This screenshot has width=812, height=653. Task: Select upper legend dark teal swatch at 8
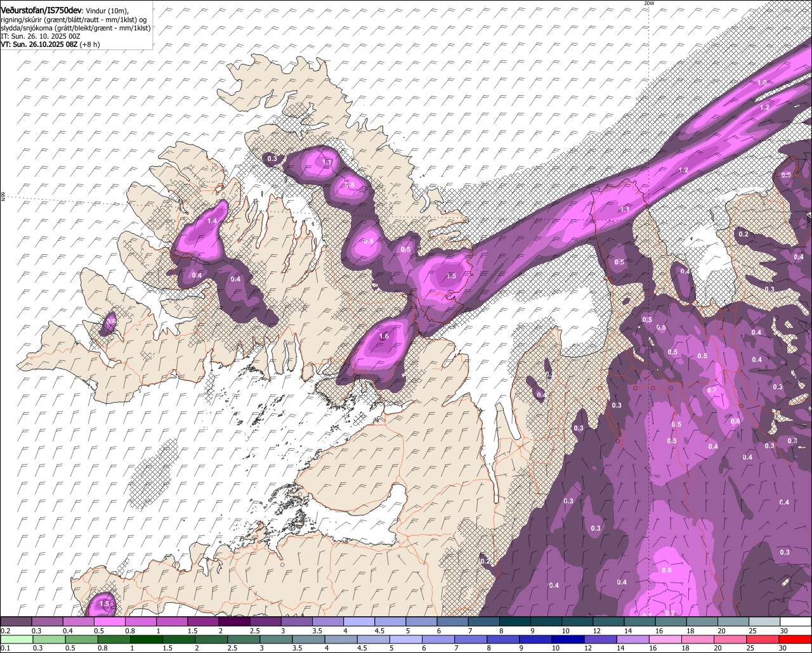[515, 621]
